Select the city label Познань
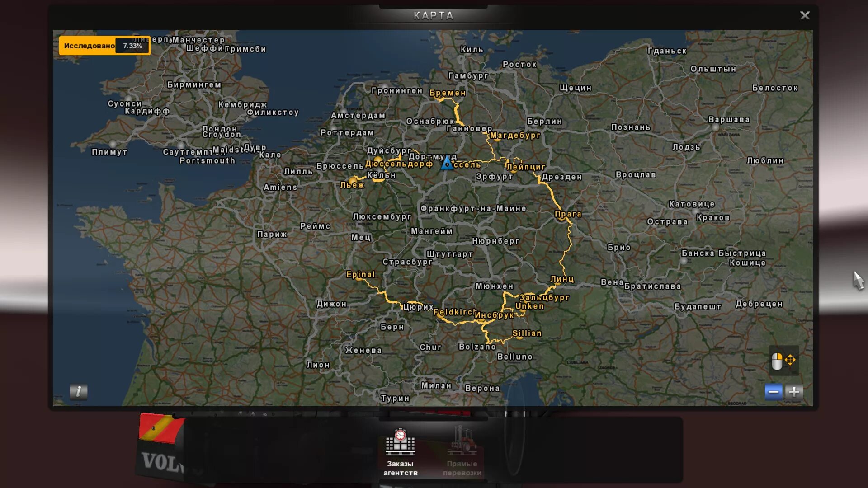The image size is (868, 488). click(631, 127)
